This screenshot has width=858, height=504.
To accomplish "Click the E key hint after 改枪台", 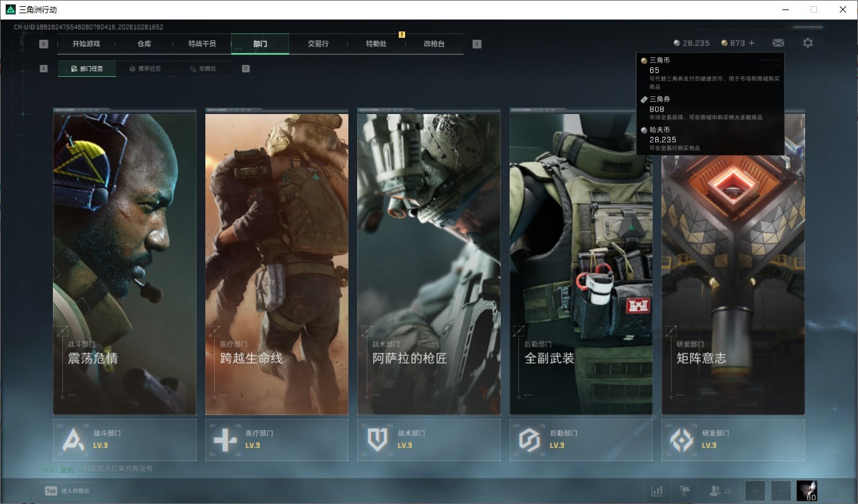I will tap(477, 44).
